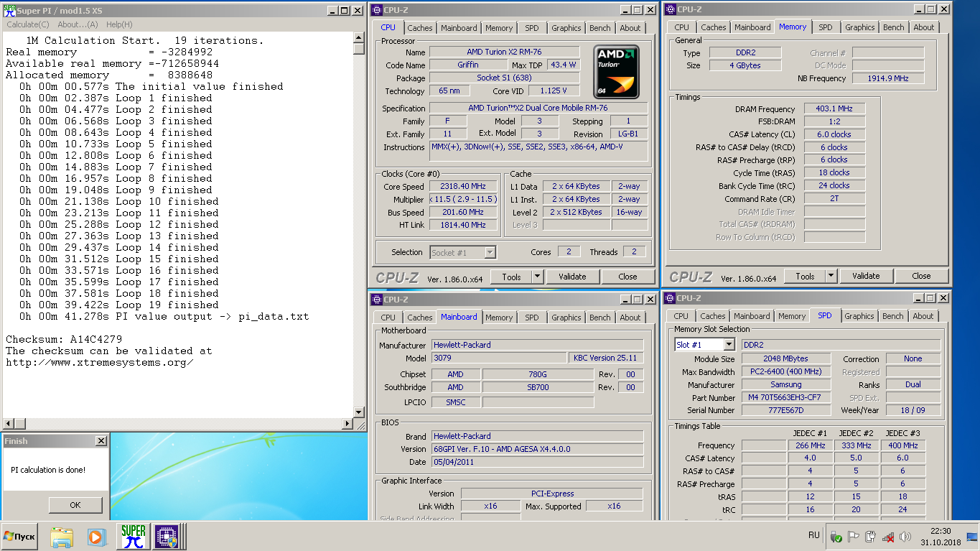Open the Пуск Start menu
The width and height of the screenshot is (980, 551).
pyautogui.click(x=19, y=537)
